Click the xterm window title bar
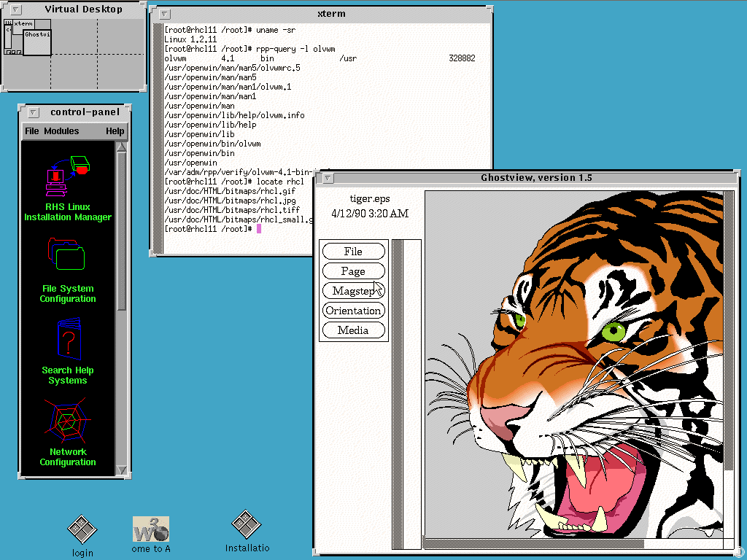Screen dimensions: 747x560 331,15
